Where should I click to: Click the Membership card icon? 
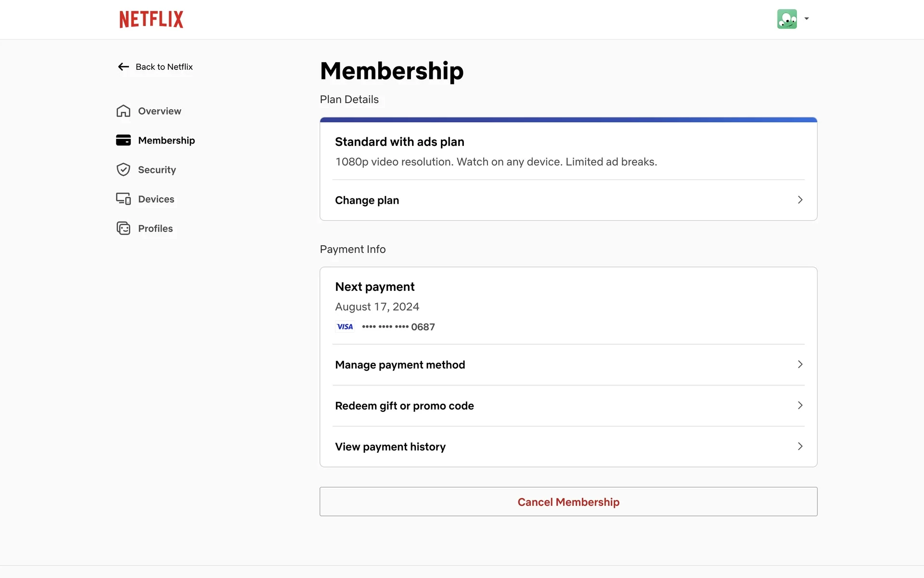pyautogui.click(x=123, y=140)
